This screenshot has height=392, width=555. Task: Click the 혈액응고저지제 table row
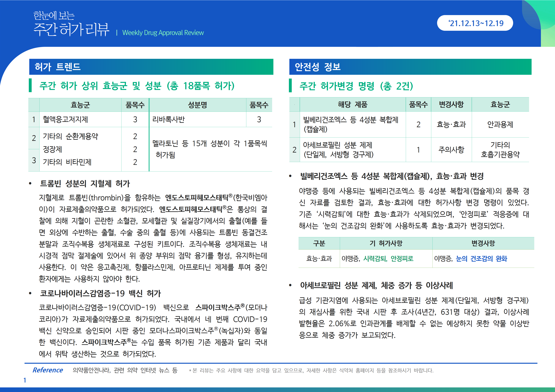point(65,119)
